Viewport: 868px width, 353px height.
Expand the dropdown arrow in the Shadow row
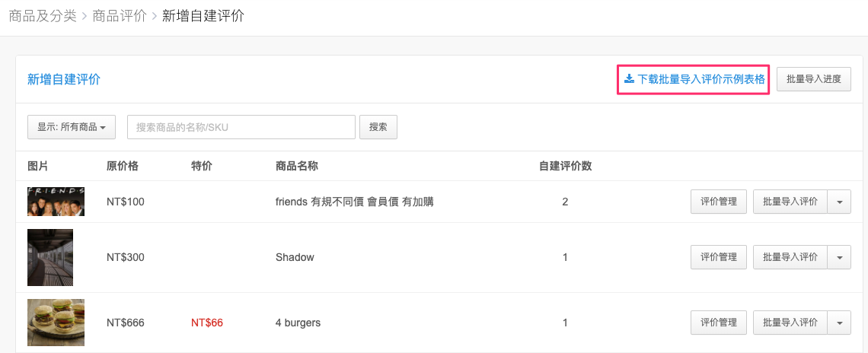839,257
